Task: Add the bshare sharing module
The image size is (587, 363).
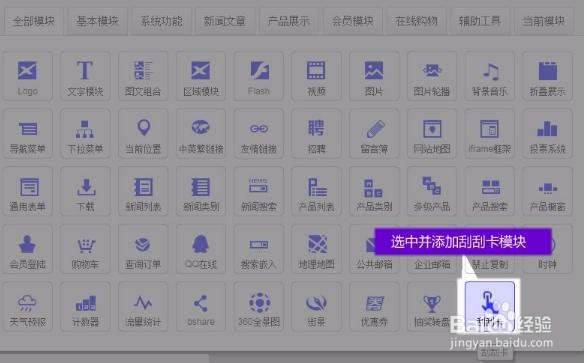Action: coord(201,307)
